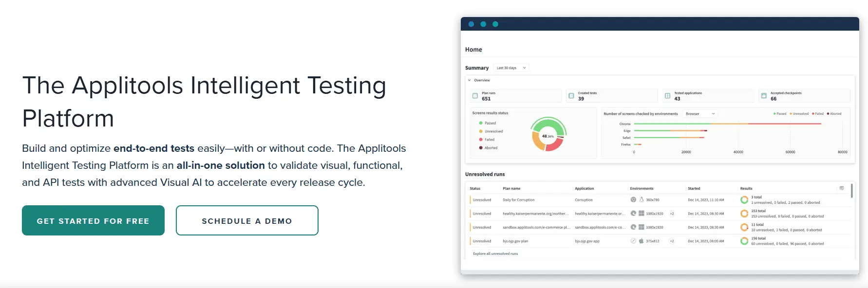Toggle Passed in environments chart legend

coord(779,114)
